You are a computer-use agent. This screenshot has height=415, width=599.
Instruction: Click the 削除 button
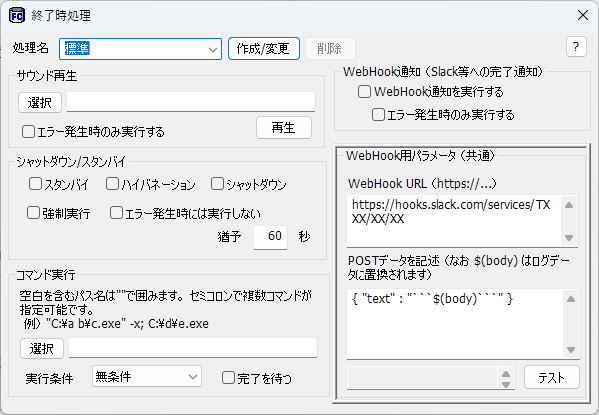point(330,49)
